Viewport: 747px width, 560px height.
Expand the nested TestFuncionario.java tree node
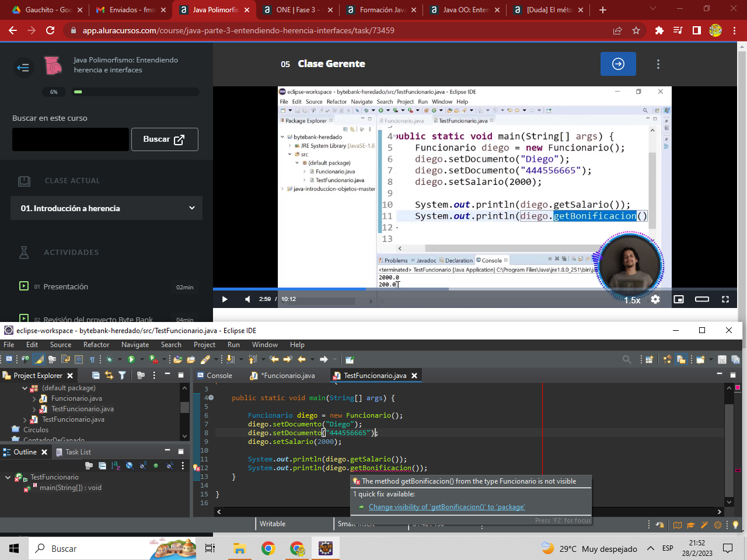pos(34,409)
